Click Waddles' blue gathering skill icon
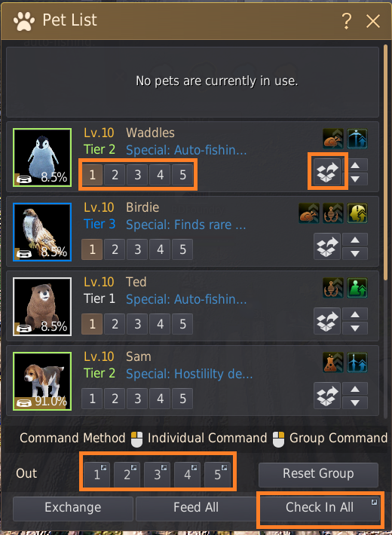This screenshot has width=392, height=535. coord(357,139)
